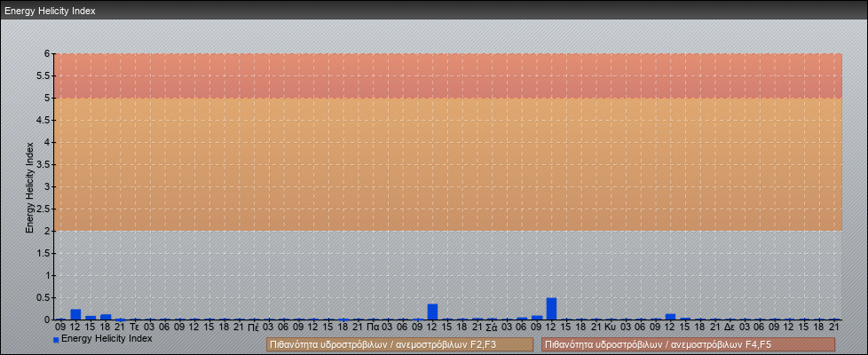
Task: Click the Πιθανότητα υδροστρόβιλων F4,F5 legend box
Action: point(688,344)
